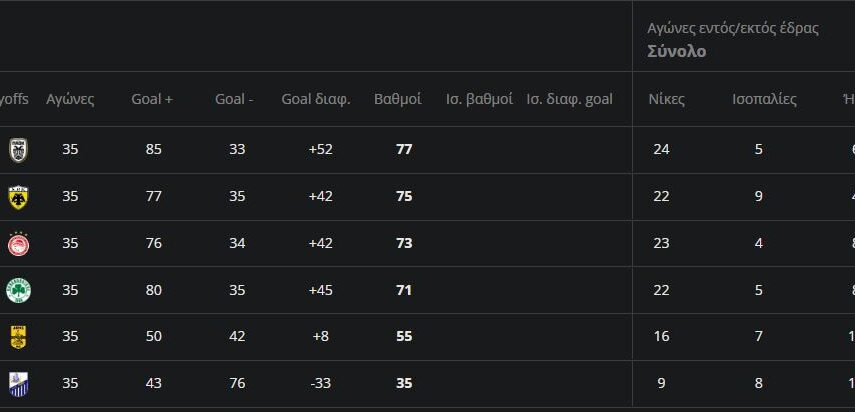
Task: Click the 77 points cell
Action: [404, 150]
